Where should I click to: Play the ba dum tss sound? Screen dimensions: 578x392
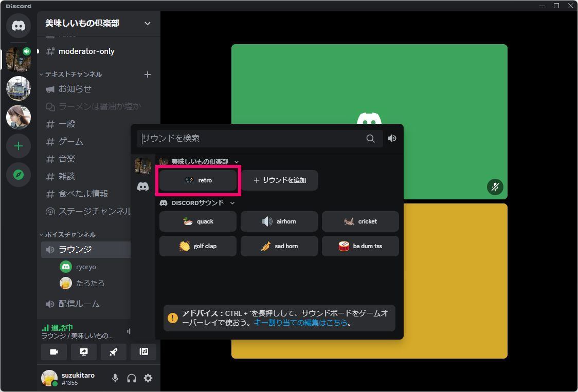point(360,246)
